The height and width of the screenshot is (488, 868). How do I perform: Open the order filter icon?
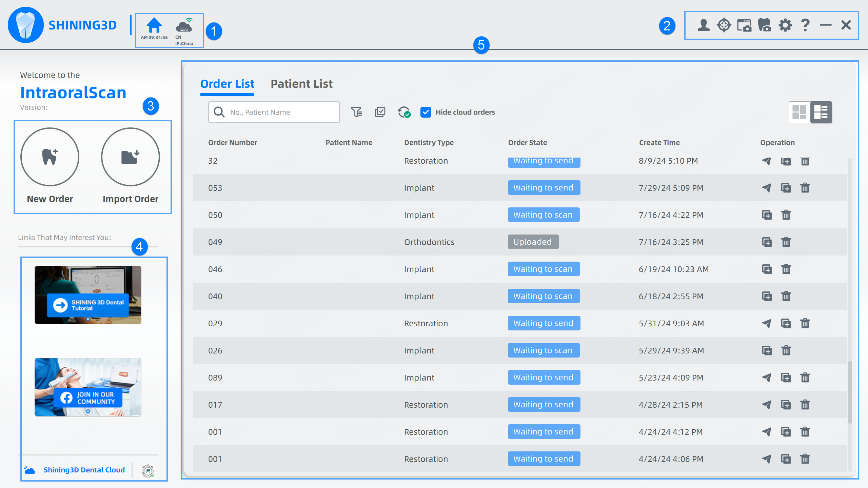pyautogui.click(x=356, y=112)
